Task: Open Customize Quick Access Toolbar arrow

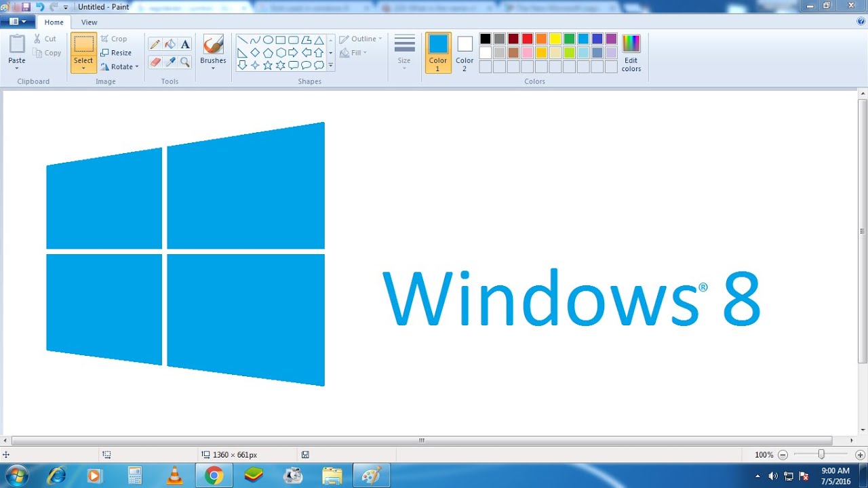Action: tap(66, 7)
